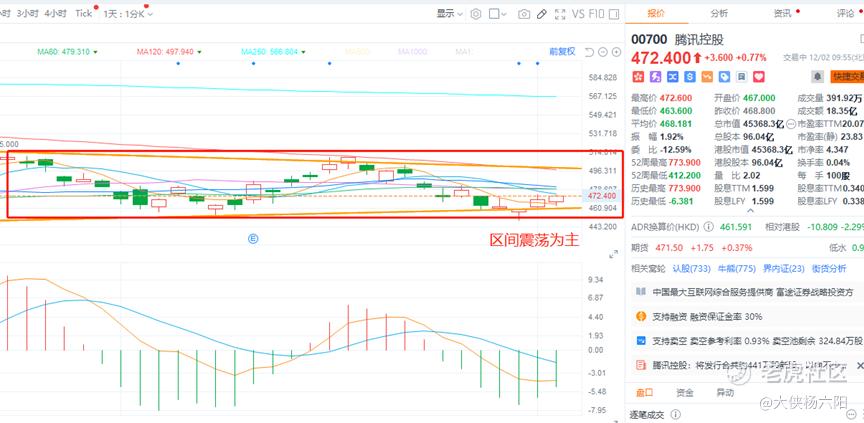Image resolution: width=864 pixels, height=423 pixels.
Task: Click the 成交量 391.92万 value
Action: (845, 98)
